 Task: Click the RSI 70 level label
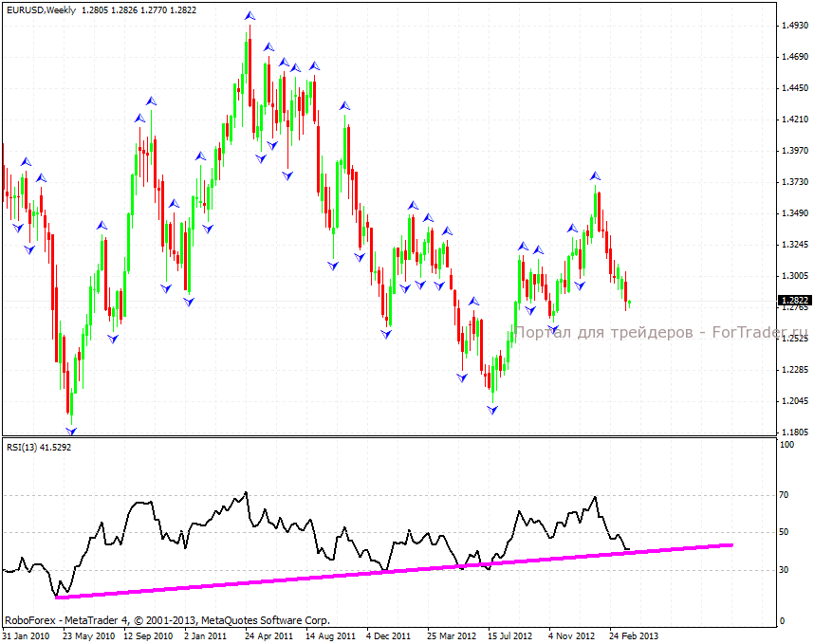pyautogui.click(x=785, y=495)
